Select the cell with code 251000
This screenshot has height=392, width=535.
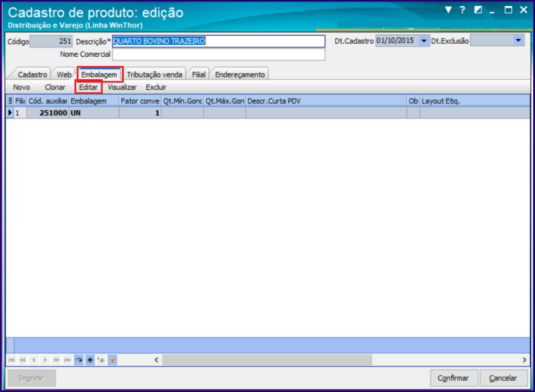coord(47,113)
